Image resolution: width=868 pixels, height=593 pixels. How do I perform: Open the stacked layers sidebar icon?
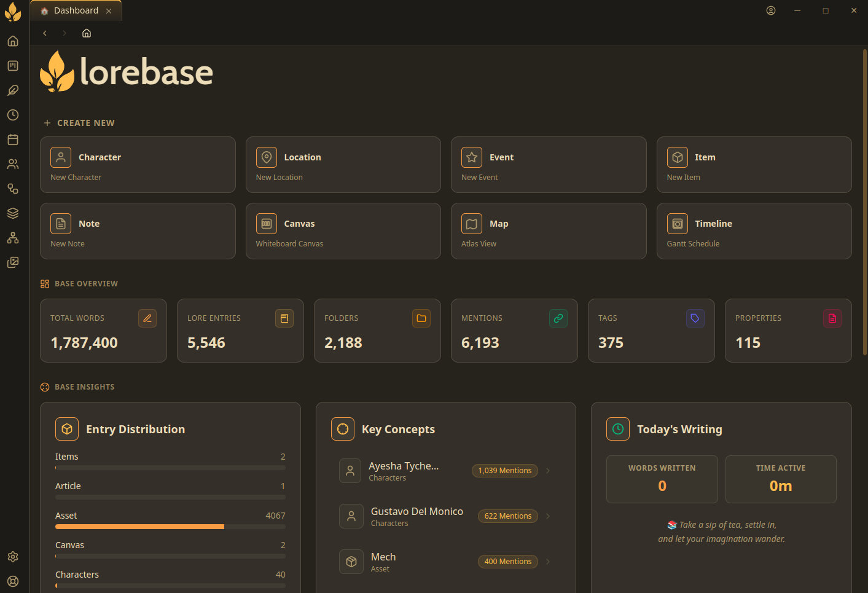tap(13, 213)
